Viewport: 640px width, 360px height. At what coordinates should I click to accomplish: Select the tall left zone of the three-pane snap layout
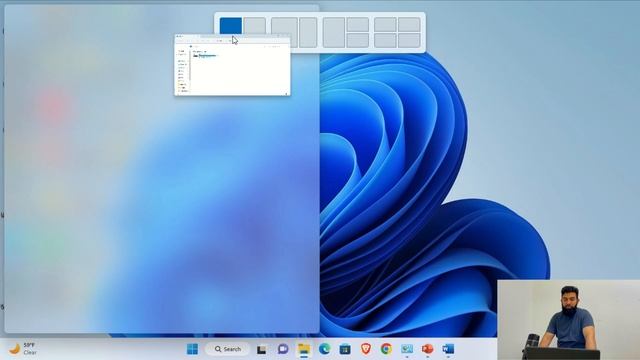coord(334,32)
